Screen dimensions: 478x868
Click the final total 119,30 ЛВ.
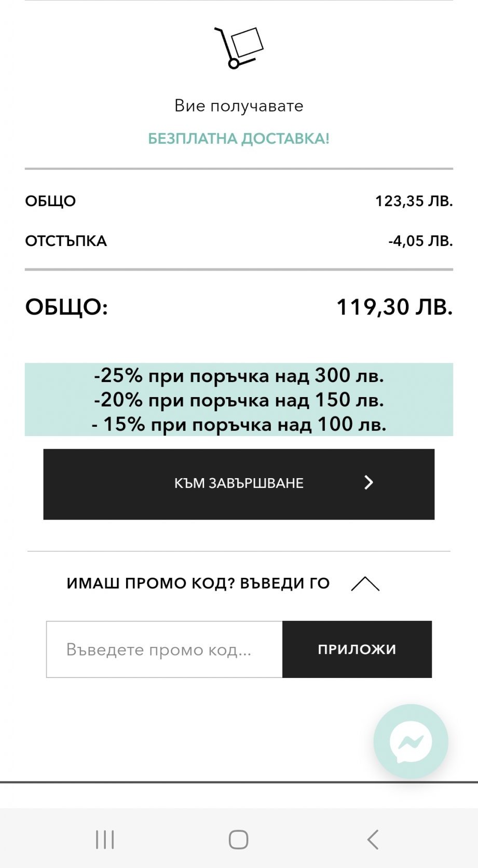point(394,307)
